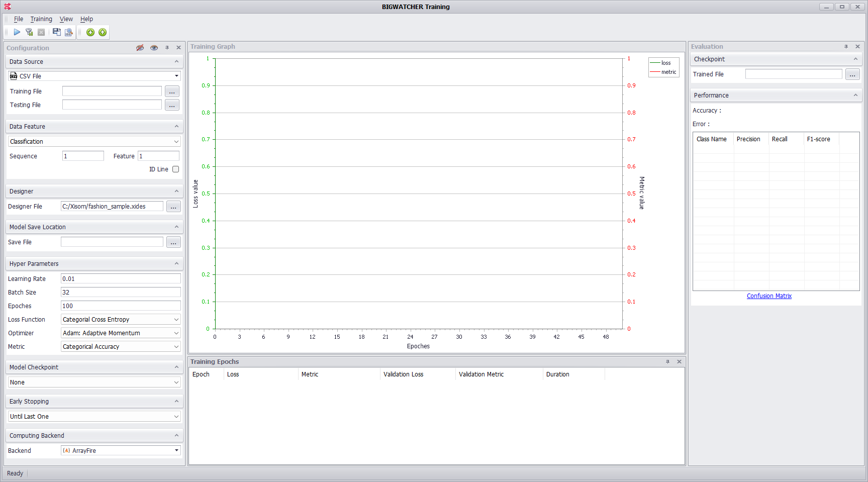868x482 pixels.
Task: Open the View menu
Action: [66, 19]
